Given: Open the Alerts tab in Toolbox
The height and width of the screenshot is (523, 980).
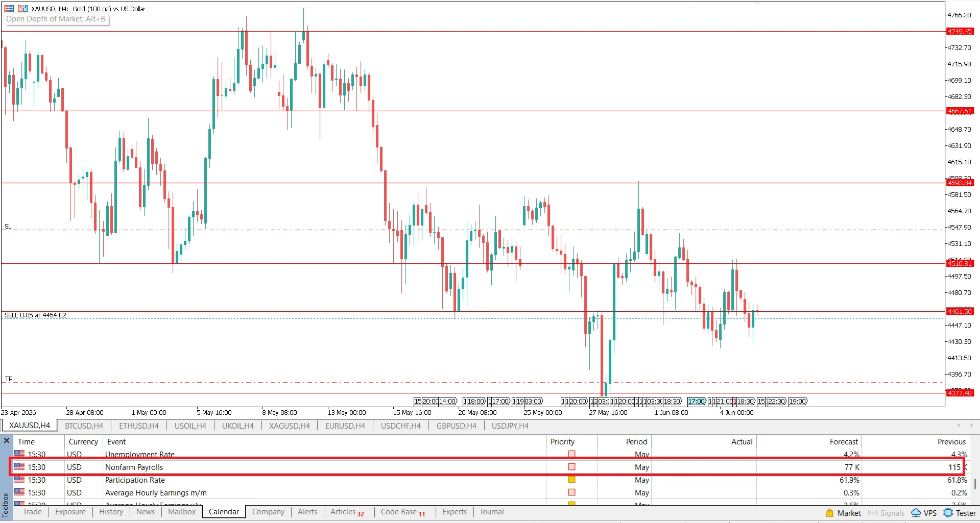Looking at the screenshot, I should tap(307, 512).
